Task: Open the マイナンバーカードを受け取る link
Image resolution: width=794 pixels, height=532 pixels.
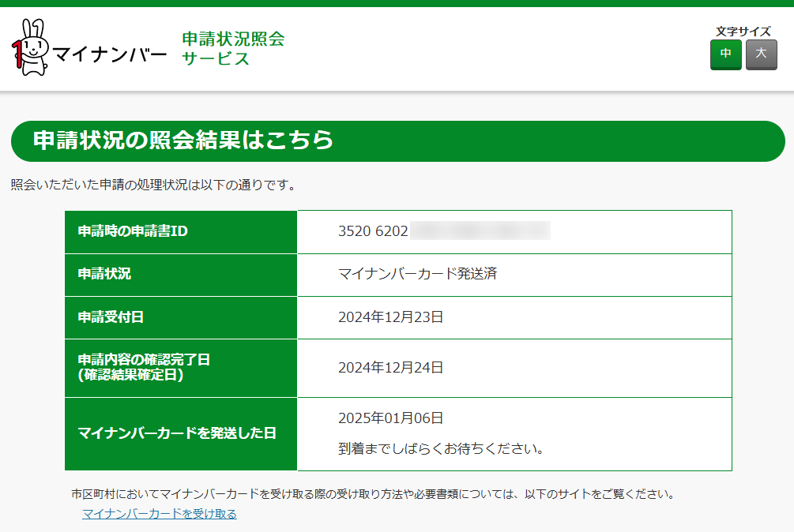Action: 160,514
